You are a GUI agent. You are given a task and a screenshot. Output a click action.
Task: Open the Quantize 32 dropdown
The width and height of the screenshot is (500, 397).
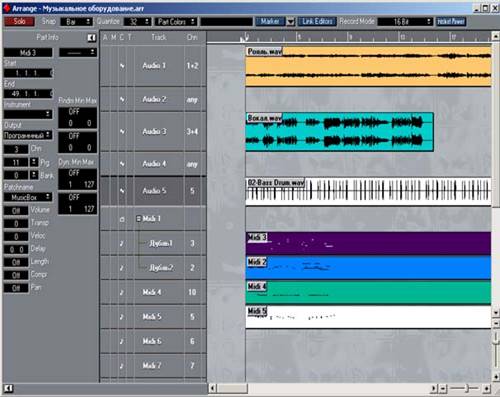coord(137,22)
